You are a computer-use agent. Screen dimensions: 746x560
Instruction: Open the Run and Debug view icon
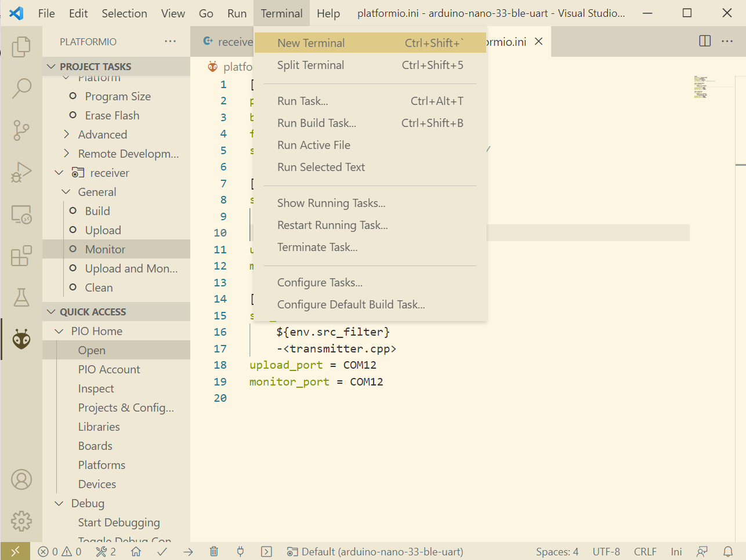[21, 172]
